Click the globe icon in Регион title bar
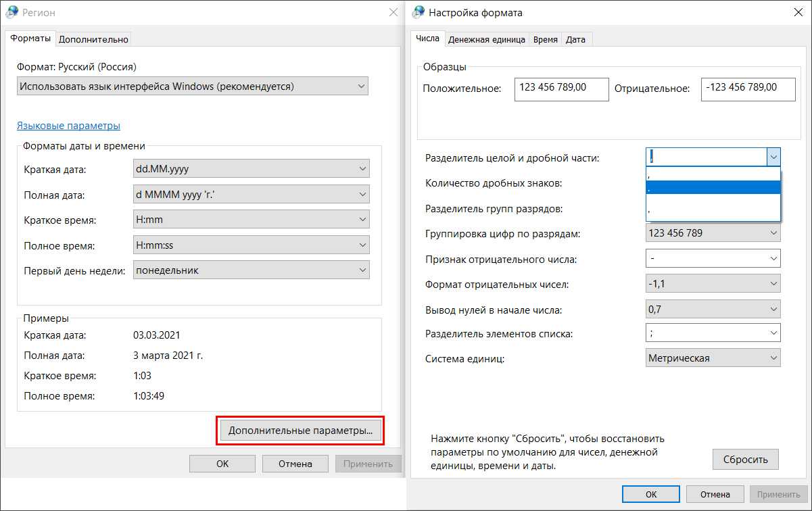The image size is (812, 511). click(x=12, y=12)
